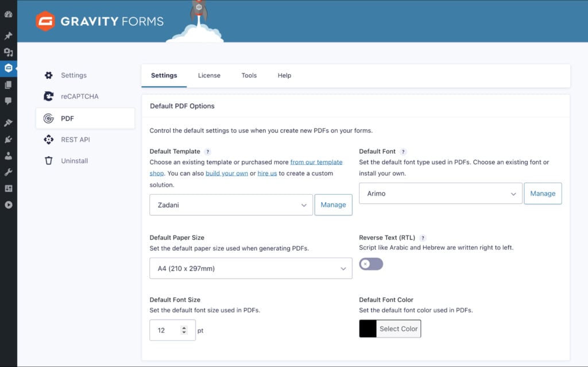This screenshot has width=588, height=367.
Task: Open the REST API icon
Action: coord(48,140)
